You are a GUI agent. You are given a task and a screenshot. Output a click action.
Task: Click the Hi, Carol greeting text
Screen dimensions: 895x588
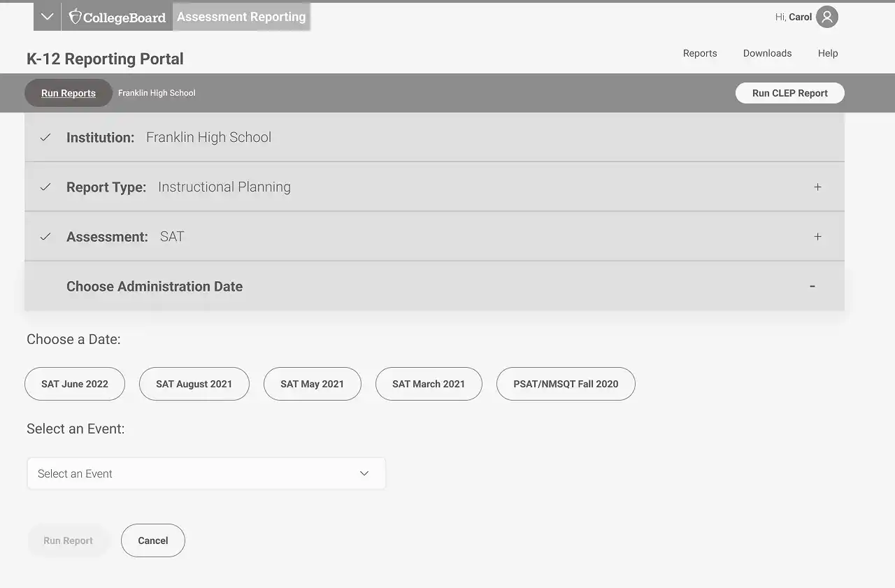click(794, 17)
